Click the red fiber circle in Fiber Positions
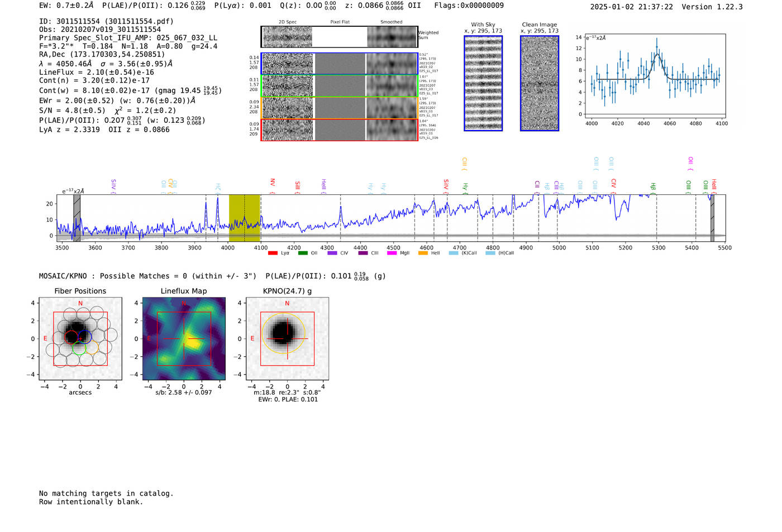 pyautogui.click(x=71, y=337)
